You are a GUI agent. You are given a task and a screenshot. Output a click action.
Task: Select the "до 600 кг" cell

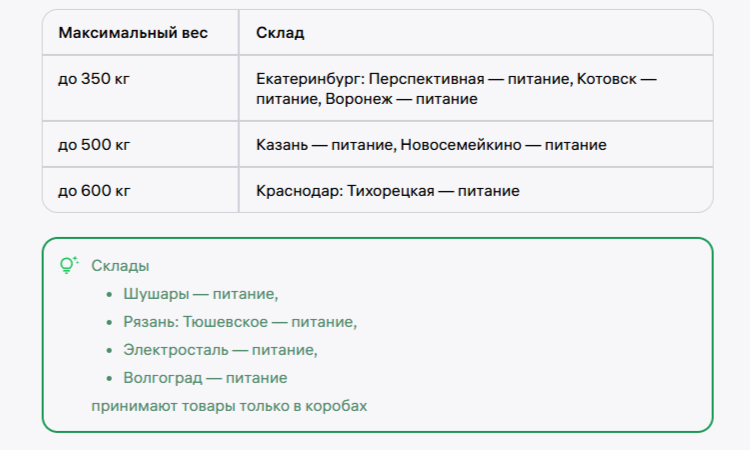pyautogui.click(x=94, y=190)
